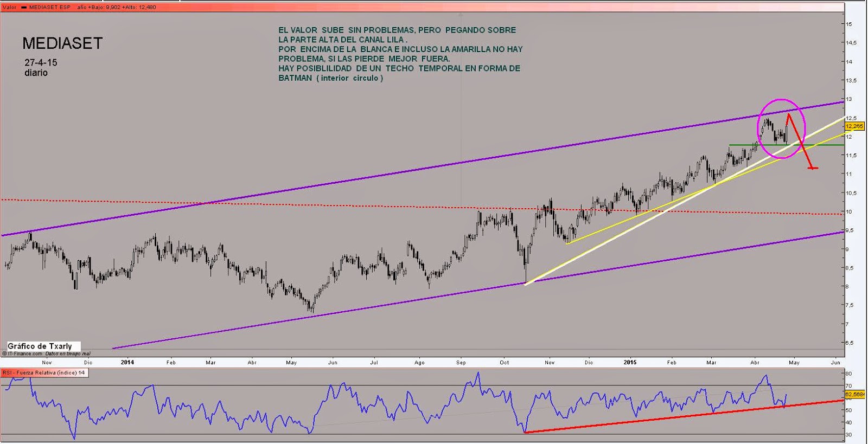The height and width of the screenshot is (444, 868).
Task: Click the 80 level on RSI axis
Action: coord(848,374)
